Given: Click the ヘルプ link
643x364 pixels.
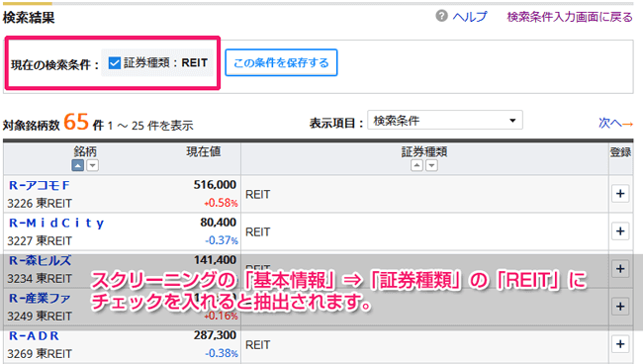Looking at the screenshot, I should click(x=470, y=17).
